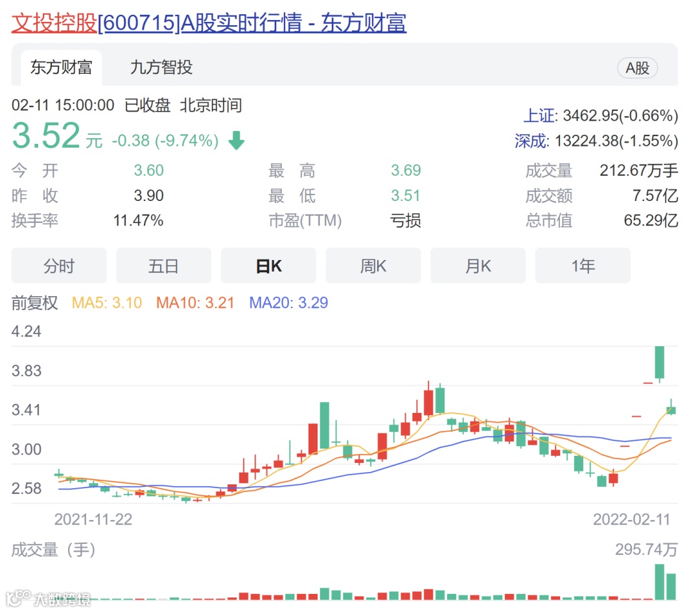
Task: Click the 成交额 value 7.57亿
Action: coord(655,195)
